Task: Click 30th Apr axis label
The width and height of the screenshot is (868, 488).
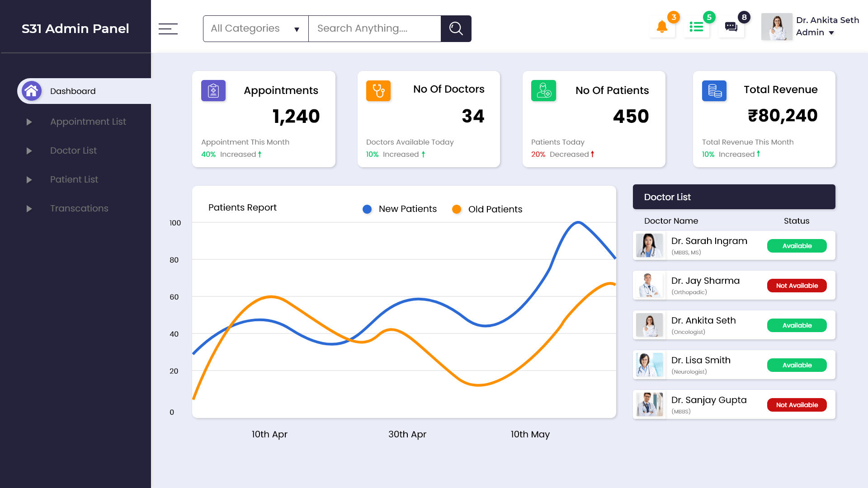Action: click(x=407, y=434)
